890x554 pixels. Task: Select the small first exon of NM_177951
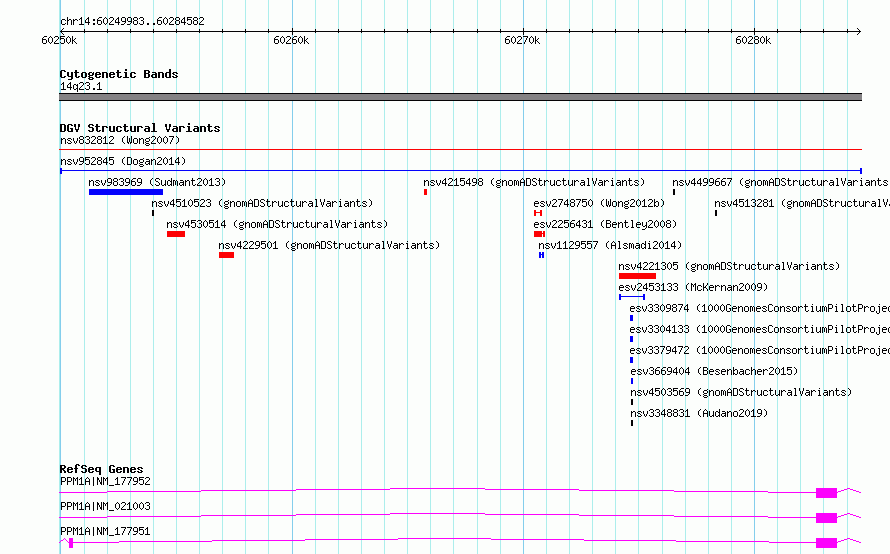tap(71, 543)
